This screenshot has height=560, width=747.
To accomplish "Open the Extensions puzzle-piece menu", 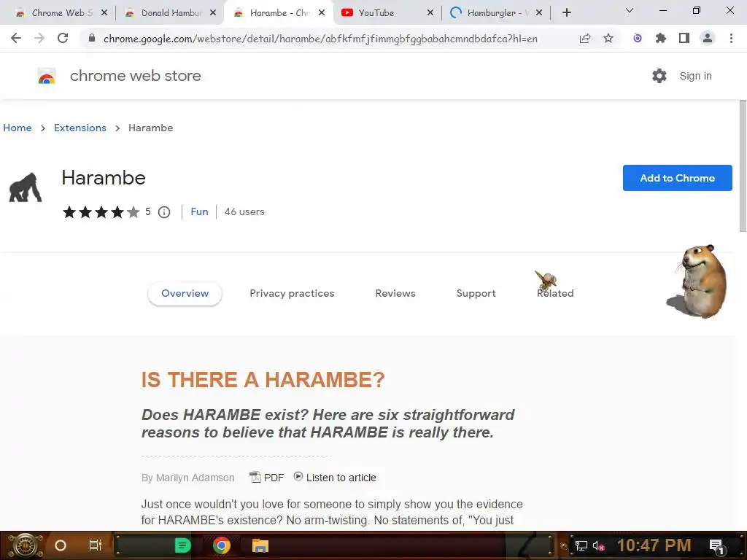I will coord(660,38).
